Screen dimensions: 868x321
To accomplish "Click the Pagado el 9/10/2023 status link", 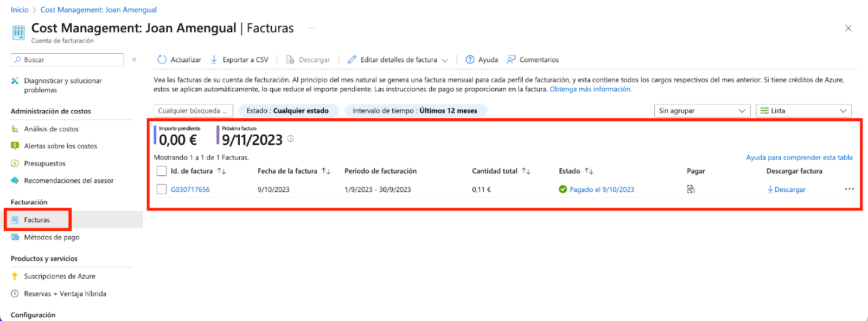I will 602,190.
